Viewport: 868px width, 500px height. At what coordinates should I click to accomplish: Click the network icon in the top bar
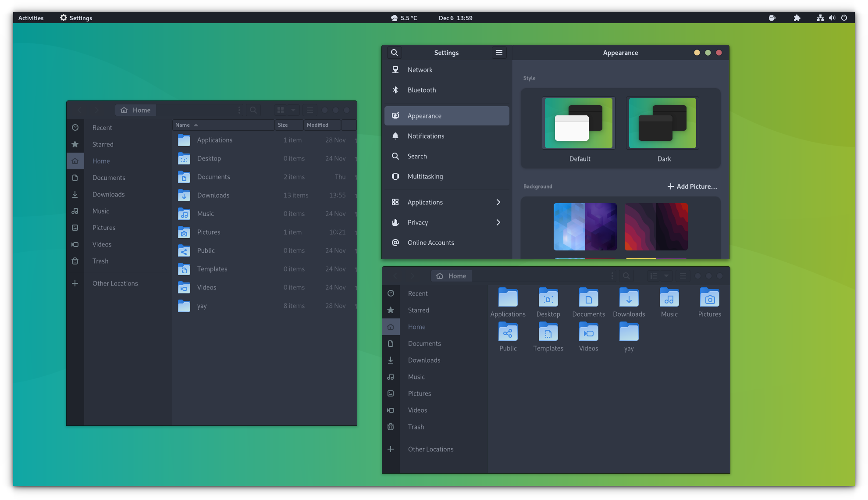pos(820,18)
